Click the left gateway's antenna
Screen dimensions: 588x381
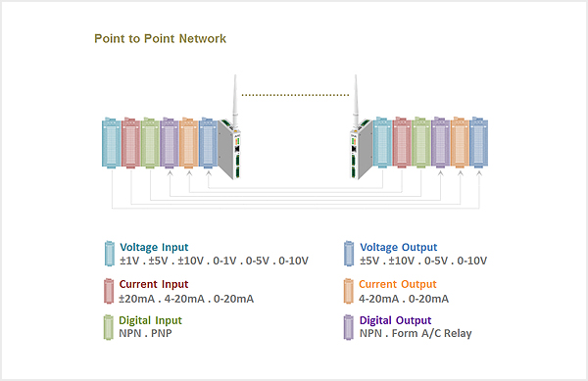tap(235, 100)
